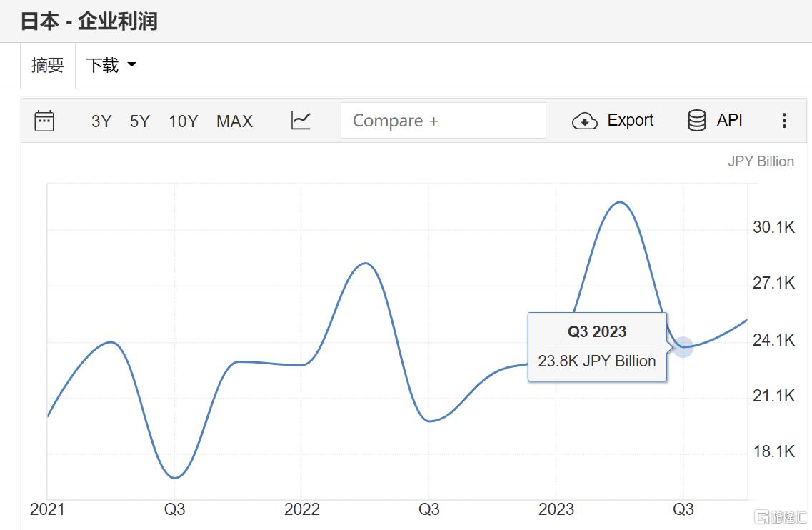812x530 pixels.
Task: Click the JPY Billion unit label
Action: coord(761,161)
